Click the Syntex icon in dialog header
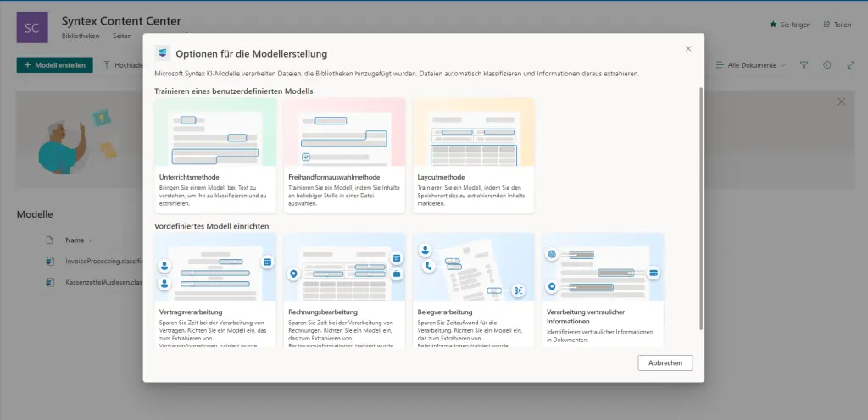The width and height of the screenshot is (868, 420). pyautogui.click(x=162, y=53)
